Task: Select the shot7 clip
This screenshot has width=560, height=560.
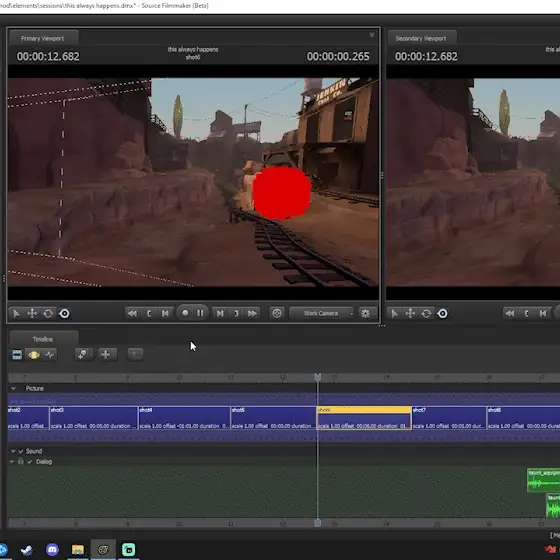Action: 449,418
